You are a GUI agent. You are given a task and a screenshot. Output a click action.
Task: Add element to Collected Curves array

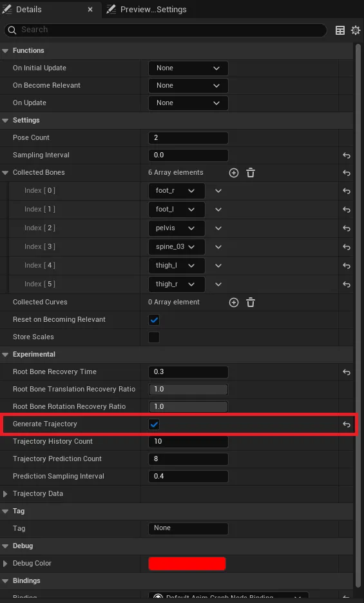click(x=234, y=302)
